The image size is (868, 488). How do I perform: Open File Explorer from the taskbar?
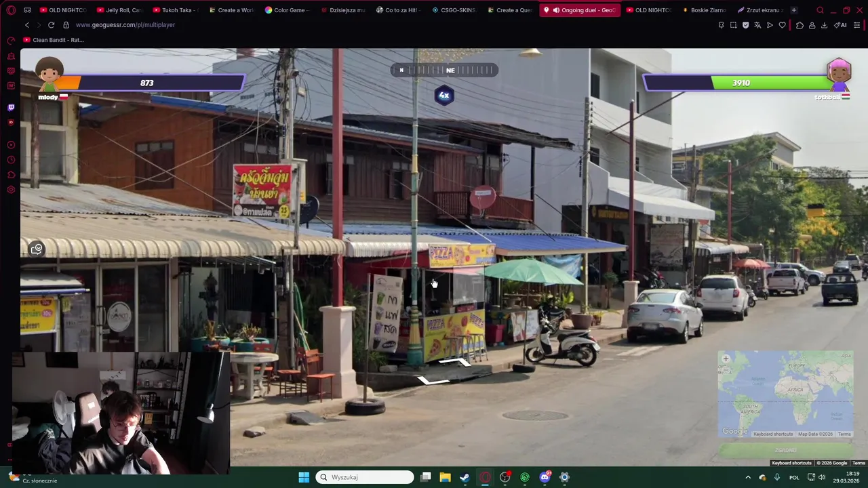[x=445, y=477]
